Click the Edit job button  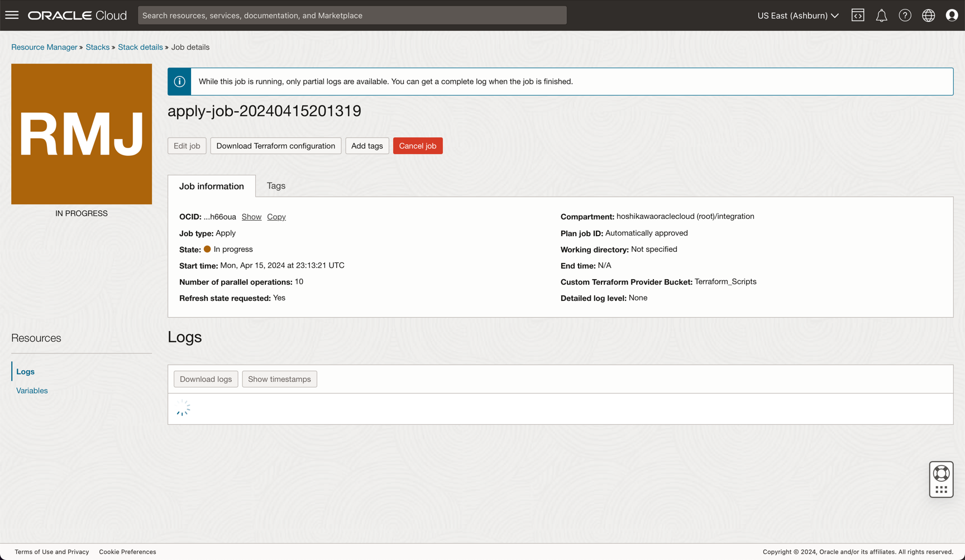(187, 146)
